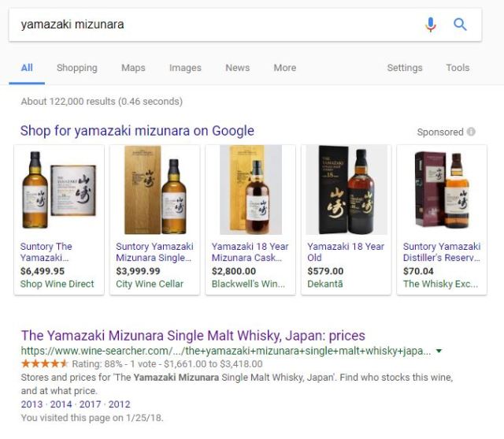The height and width of the screenshot is (439, 504).
Task: Click the wine-searcher.com result URL
Action: [226, 351]
